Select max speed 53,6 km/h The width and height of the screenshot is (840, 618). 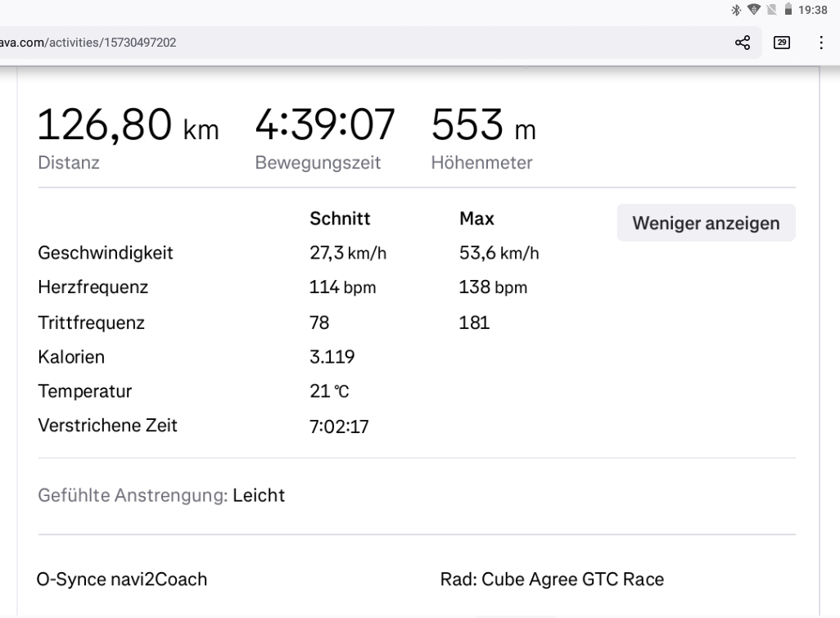[499, 253]
